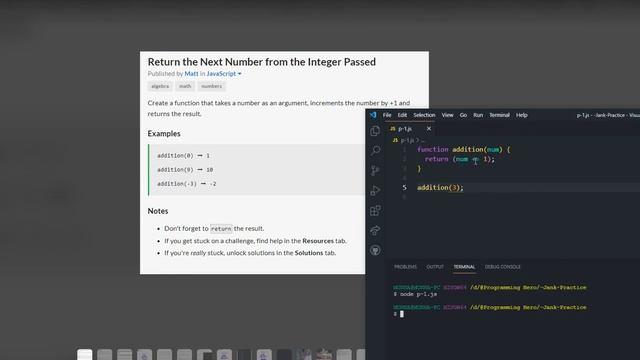Switch to the DEBUG CONSOLE tab
Viewport: 640px width, 360px height.
502,267
